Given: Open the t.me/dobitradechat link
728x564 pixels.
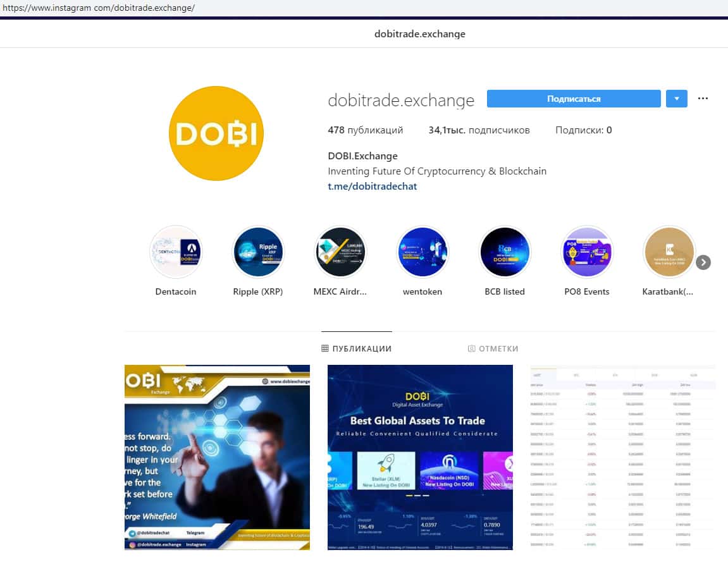Looking at the screenshot, I should coord(373,186).
